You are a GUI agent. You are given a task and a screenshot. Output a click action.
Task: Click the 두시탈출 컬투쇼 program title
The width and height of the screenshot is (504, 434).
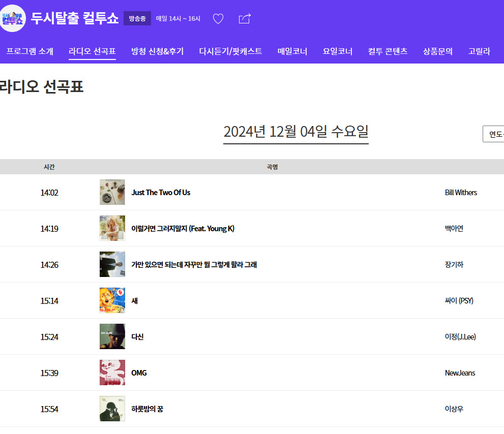point(75,18)
